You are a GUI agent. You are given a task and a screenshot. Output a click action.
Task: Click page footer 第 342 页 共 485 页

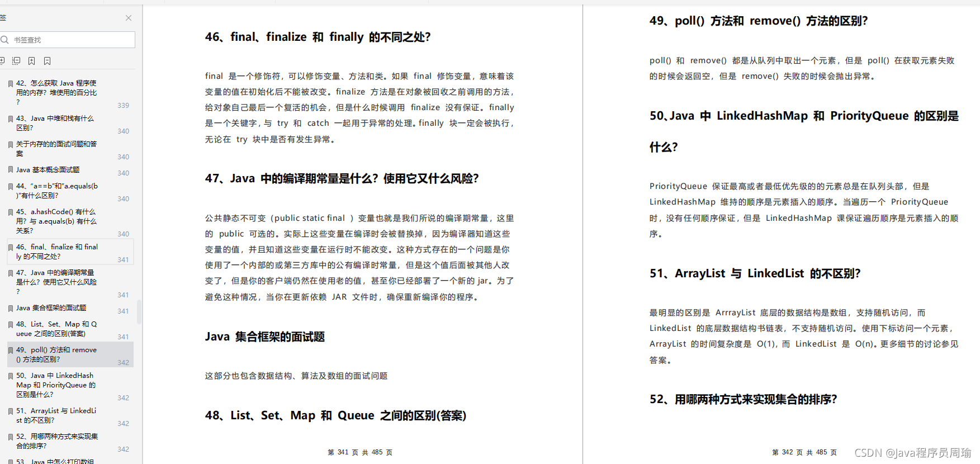(x=804, y=452)
